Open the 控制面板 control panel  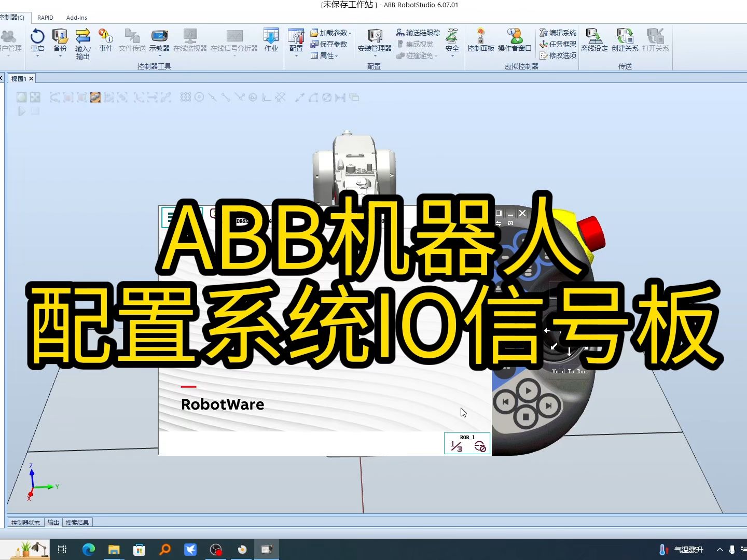(x=481, y=41)
